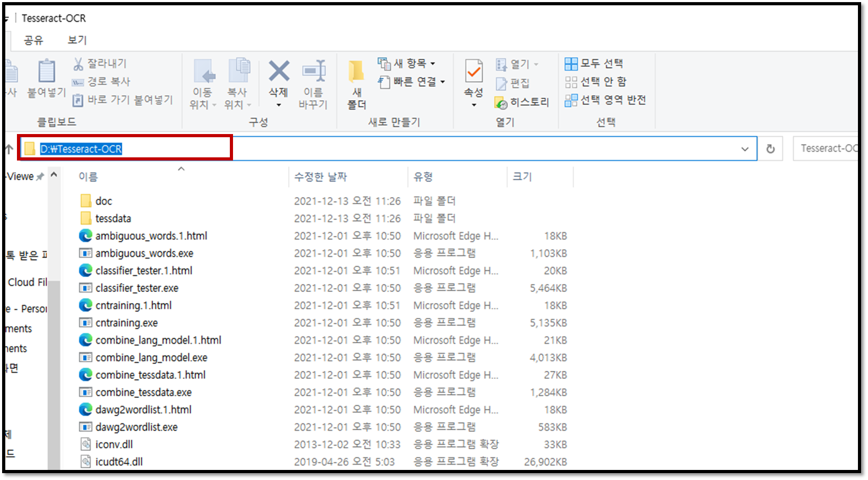Select classifier_tester.exe application

pos(137,288)
